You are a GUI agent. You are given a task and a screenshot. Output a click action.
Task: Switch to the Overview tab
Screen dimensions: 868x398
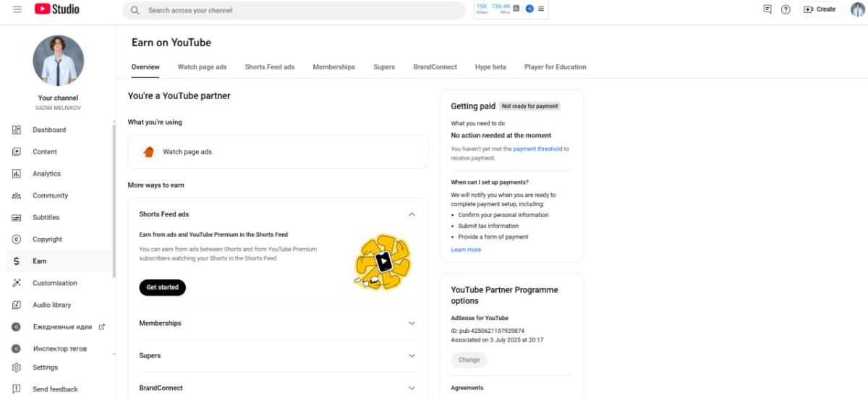[x=145, y=67]
